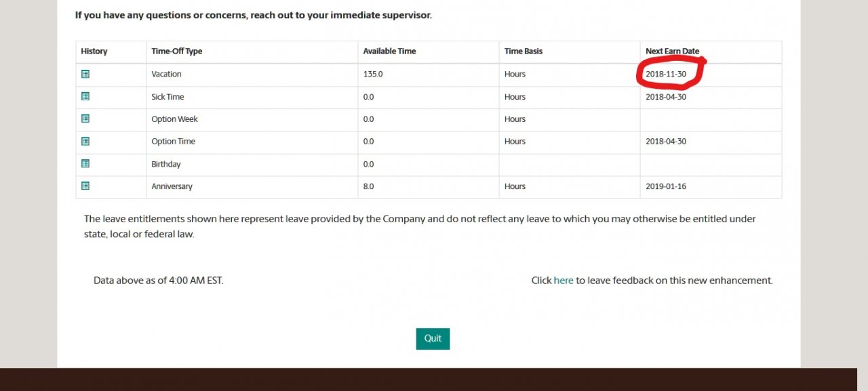
Task: Select the Available Time column header
Action: [x=389, y=52]
